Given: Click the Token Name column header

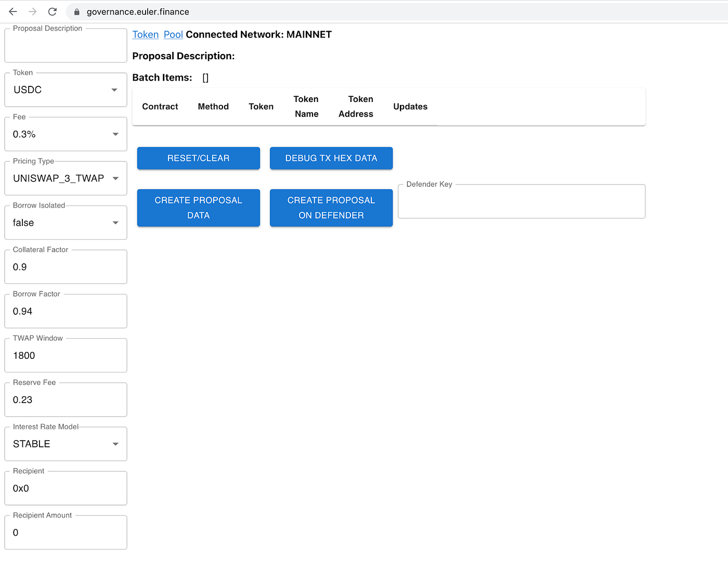Looking at the screenshot, I should point(306,107).
